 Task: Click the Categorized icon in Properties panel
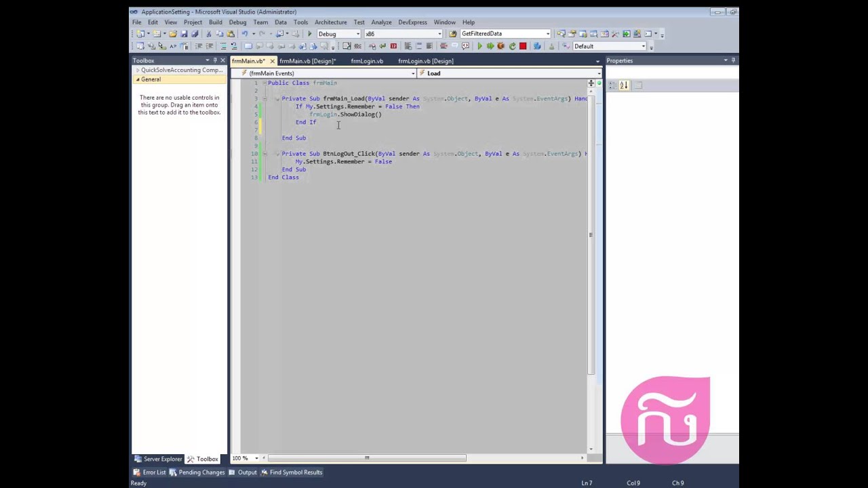[x=612, y=85]
